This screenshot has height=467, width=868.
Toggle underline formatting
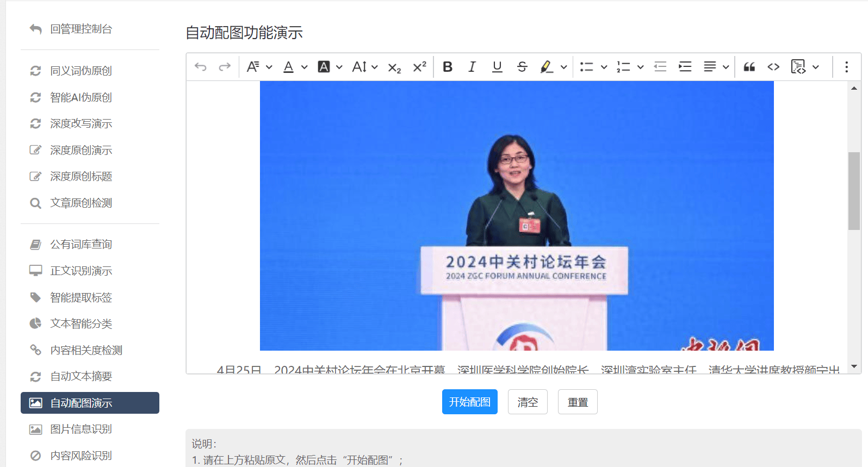(x=497, y=67)
